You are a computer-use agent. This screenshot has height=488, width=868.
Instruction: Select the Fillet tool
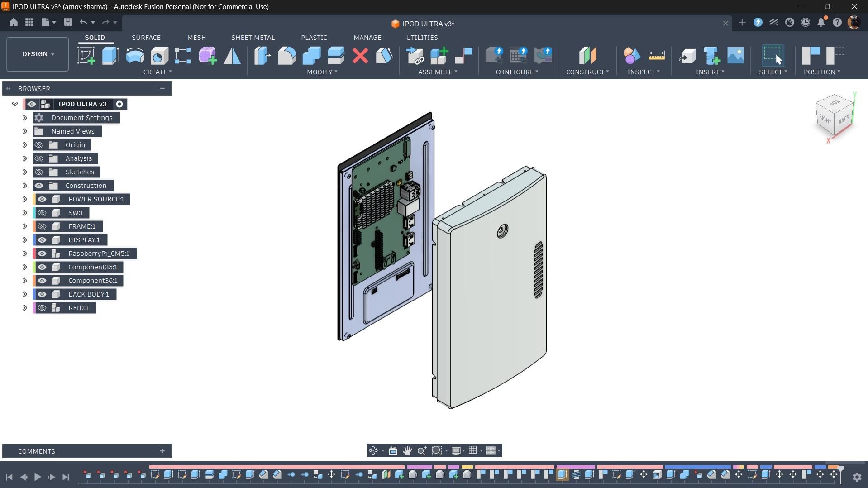287,56
